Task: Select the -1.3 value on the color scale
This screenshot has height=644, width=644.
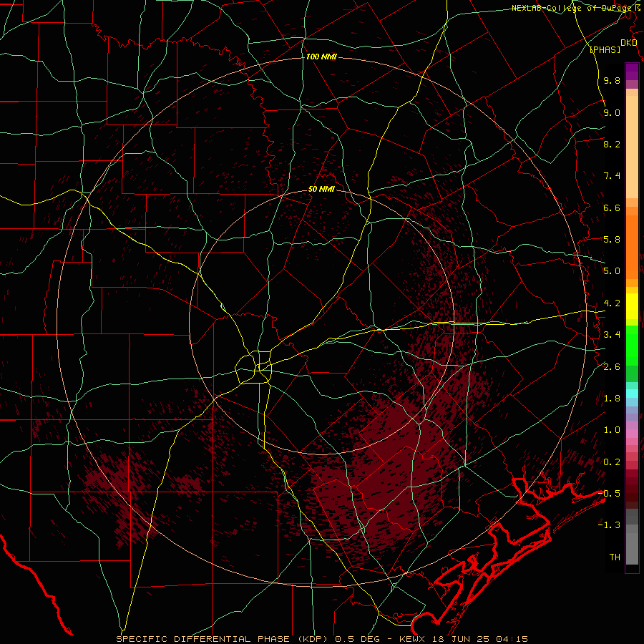Action: point(609,525)
